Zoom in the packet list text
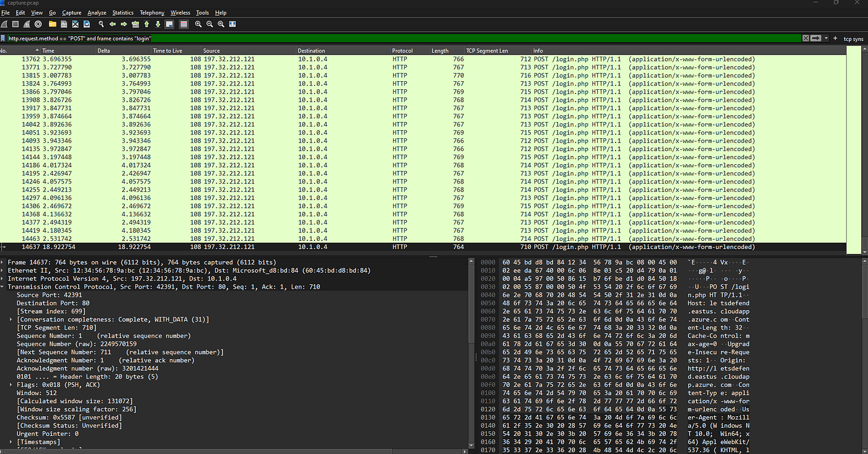The image size is (868, 454). [198, 24]
